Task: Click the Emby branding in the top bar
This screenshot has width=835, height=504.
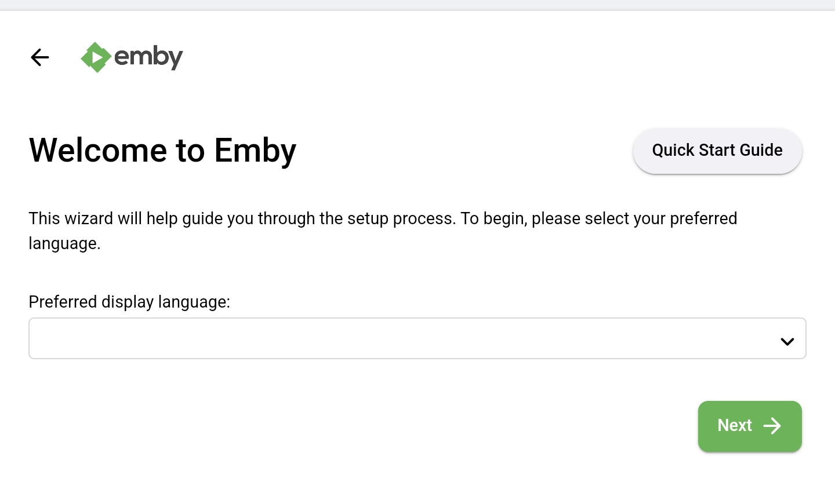Action: click(x=132, y=57)
